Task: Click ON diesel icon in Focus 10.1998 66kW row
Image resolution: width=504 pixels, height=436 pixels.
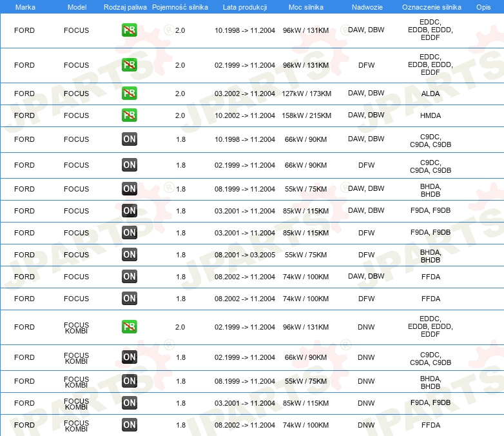Action: pyautogui.click(x=129, y=139)
